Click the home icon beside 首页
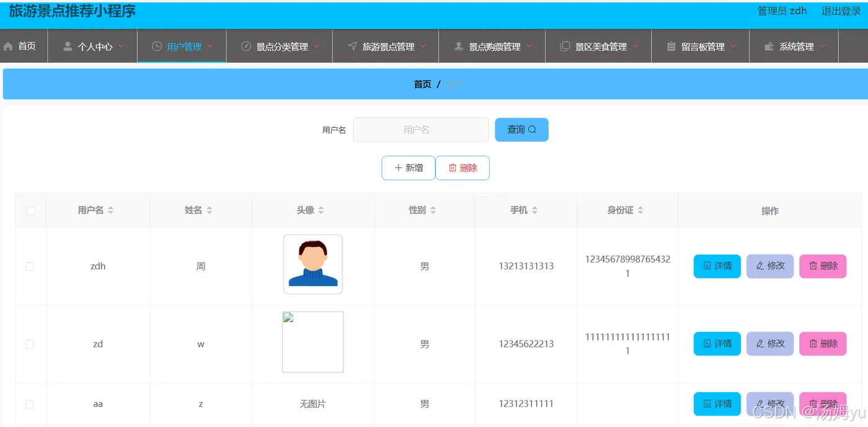Viewport: 868px width, 427px height. (8, 47)
